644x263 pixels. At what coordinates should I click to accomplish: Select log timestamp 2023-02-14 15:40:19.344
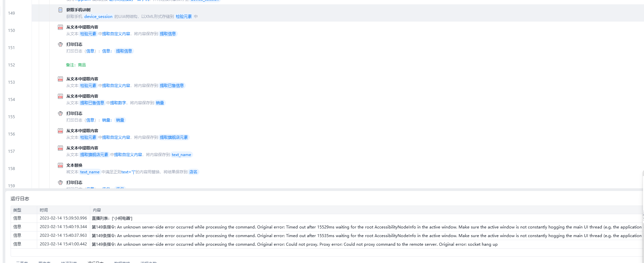[x=63, y=227]
